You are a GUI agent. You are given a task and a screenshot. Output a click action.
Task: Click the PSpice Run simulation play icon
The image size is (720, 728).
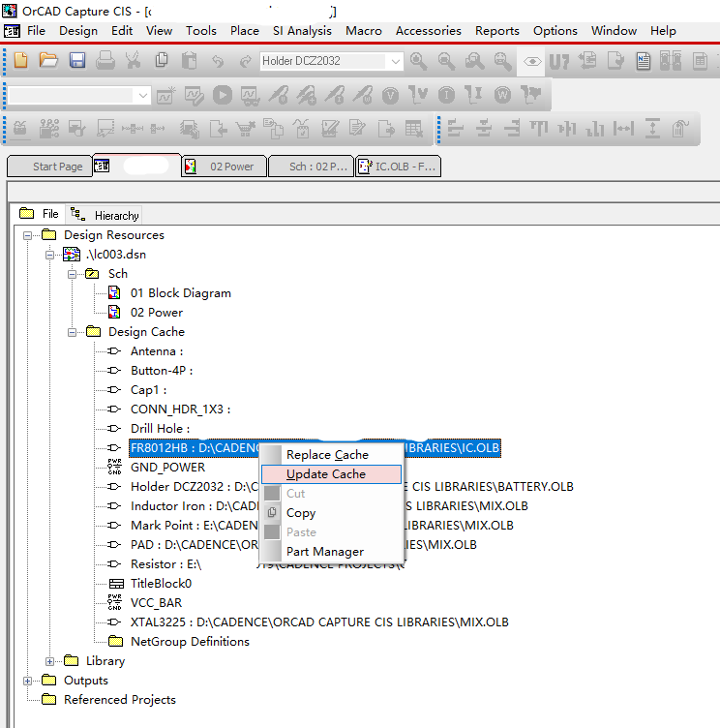point(223,95)
